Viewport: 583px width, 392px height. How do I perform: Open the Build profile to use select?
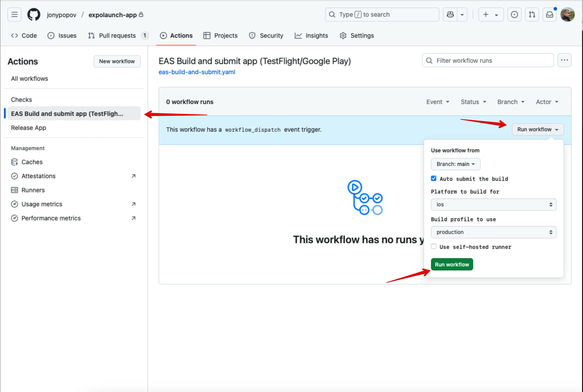[x=493, y=232]
